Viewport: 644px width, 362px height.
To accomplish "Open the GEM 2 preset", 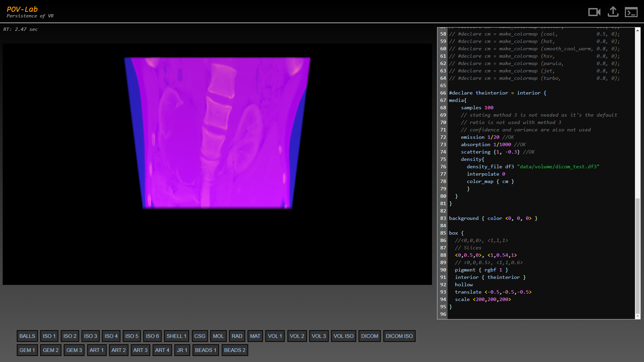I will 50,350.
